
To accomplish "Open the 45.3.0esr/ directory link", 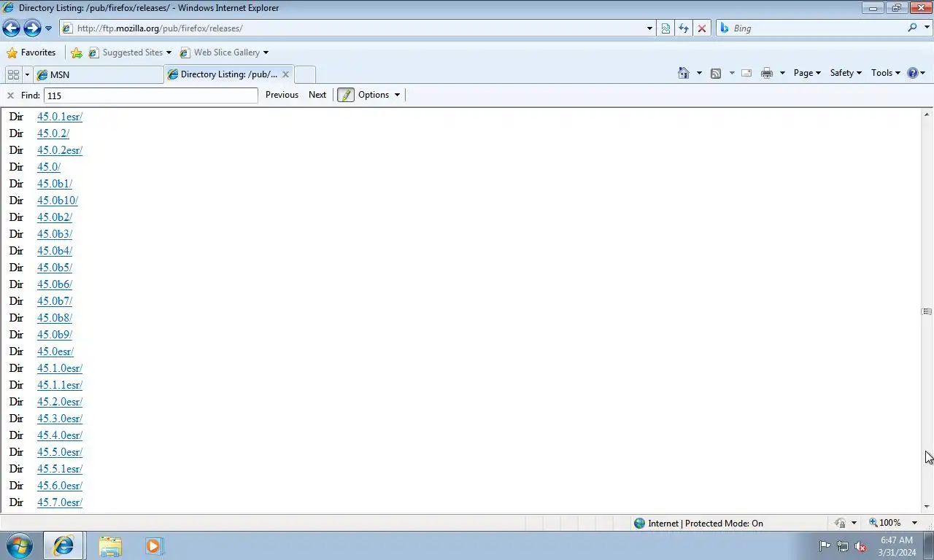I will pyautogui.click(x=60, y=419).
